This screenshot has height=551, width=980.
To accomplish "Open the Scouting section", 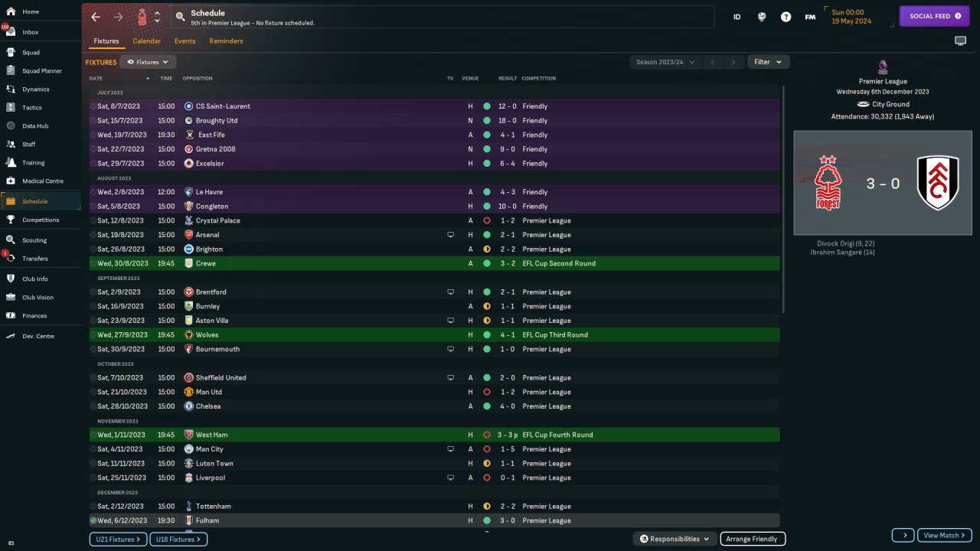I will 34,240.
